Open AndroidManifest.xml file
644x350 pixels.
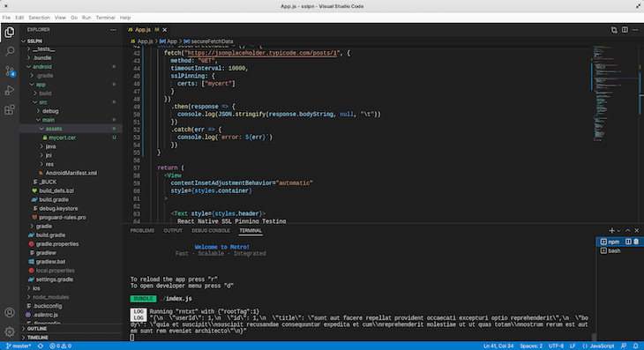(71, 173)
